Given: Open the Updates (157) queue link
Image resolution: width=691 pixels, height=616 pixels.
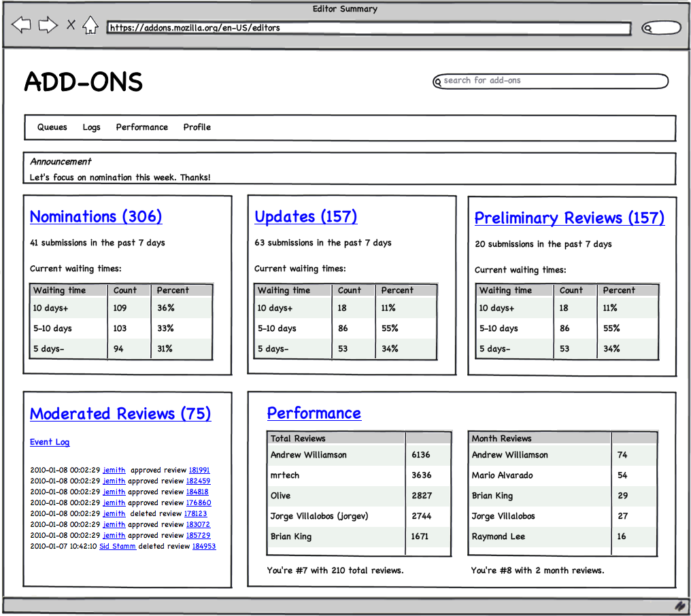Looking at the screenshot, I should pos(306,216).
